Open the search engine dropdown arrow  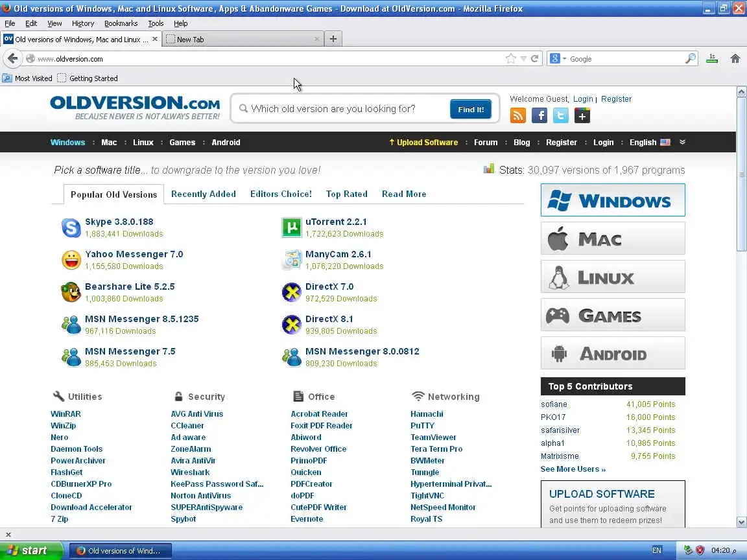tap(565, 59)
